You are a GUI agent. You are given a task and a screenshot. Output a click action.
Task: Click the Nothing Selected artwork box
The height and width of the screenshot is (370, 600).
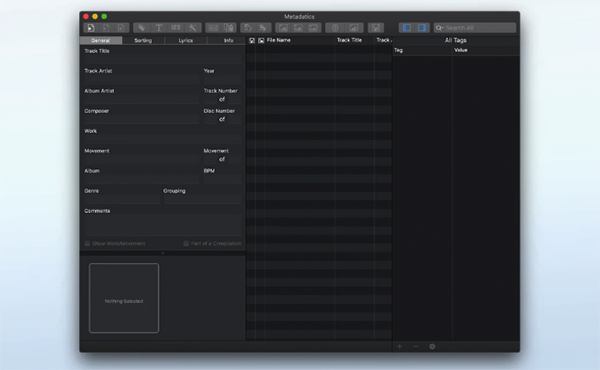(x=124, y=298)
